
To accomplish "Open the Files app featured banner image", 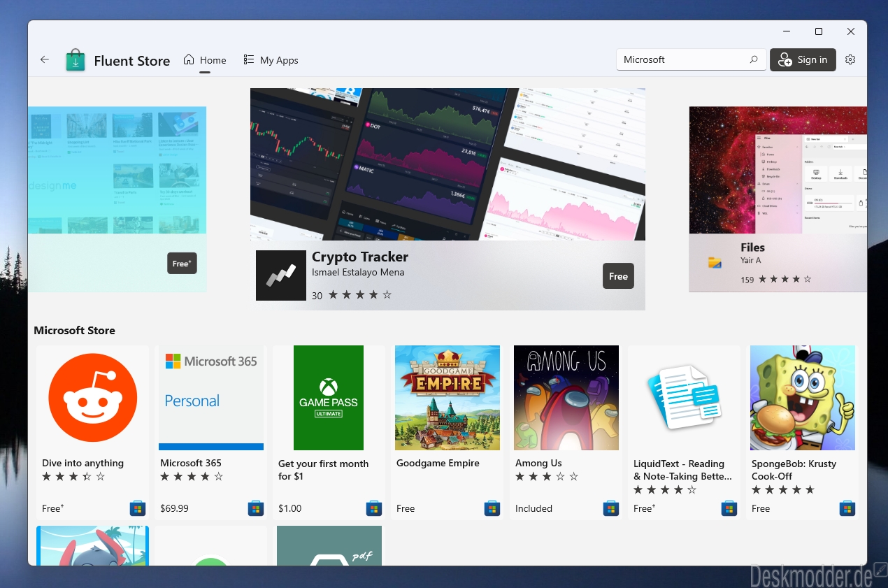I will point(778,170).
